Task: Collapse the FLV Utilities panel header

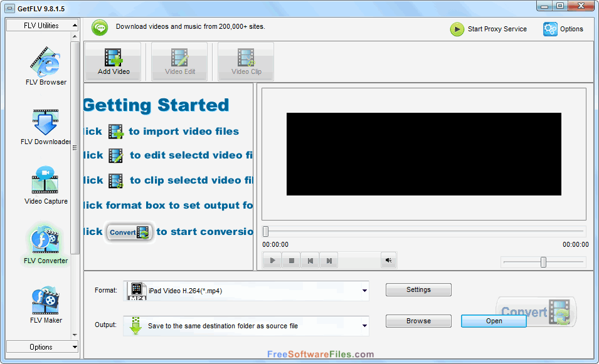Action: click(42, 26)
